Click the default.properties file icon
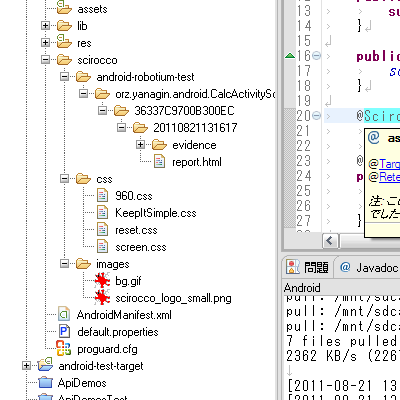The image size is (400, 400). 64,332
